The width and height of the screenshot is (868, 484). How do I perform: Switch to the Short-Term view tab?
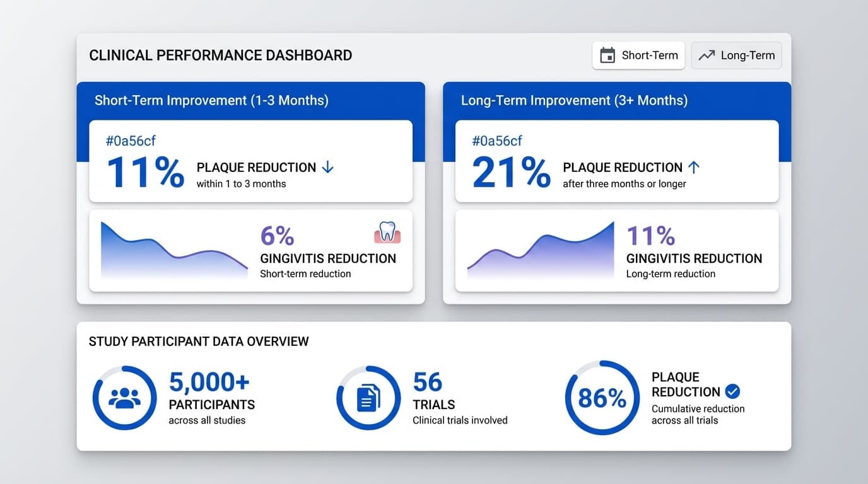pos(638,55)
